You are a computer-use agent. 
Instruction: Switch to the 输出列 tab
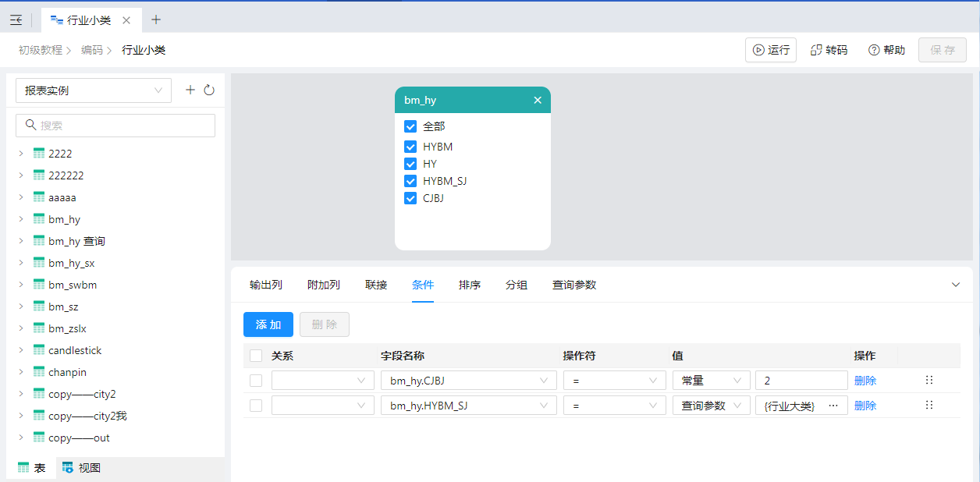pos(265,285)
